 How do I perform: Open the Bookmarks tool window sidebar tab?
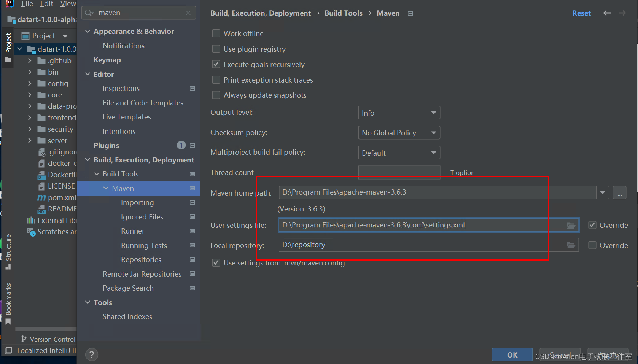pos(8,304)
